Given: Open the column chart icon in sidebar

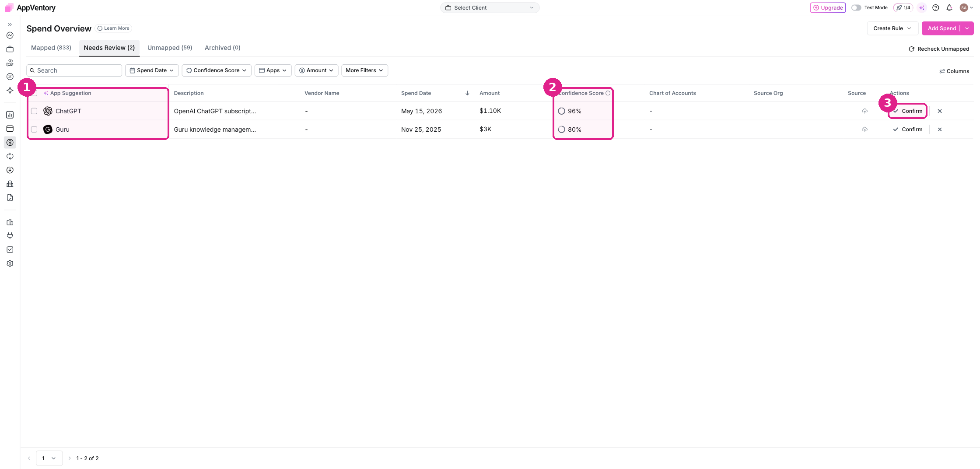Looking at the screenshot, I should (x=10, y=222).
